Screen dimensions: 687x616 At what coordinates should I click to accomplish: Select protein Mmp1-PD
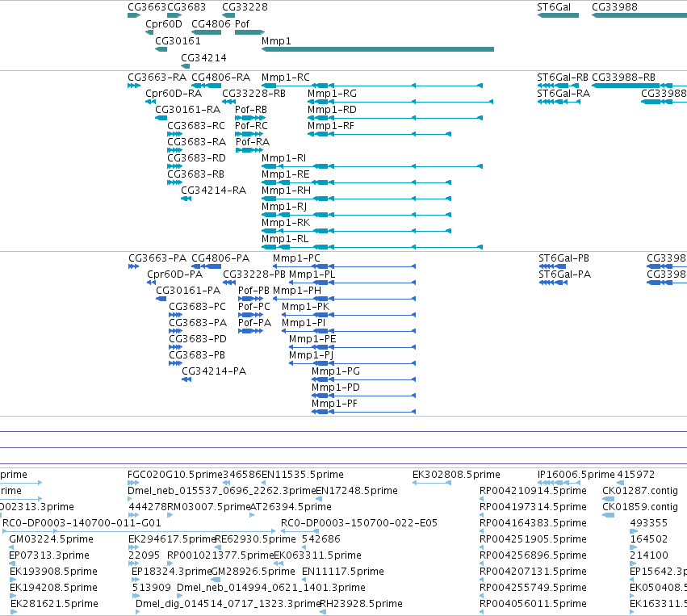click(x=363, y=396)
